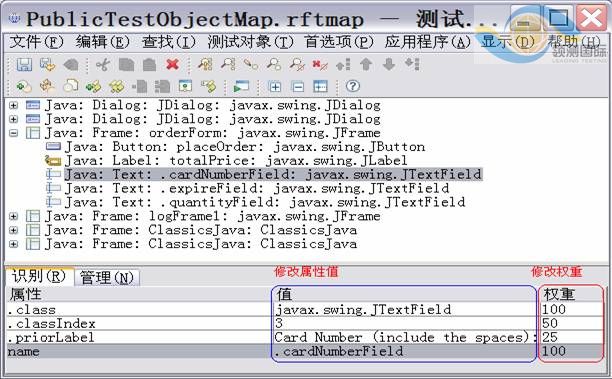
Task: Select the .quantityField JTextField tree item
Action: pos(265,202)
